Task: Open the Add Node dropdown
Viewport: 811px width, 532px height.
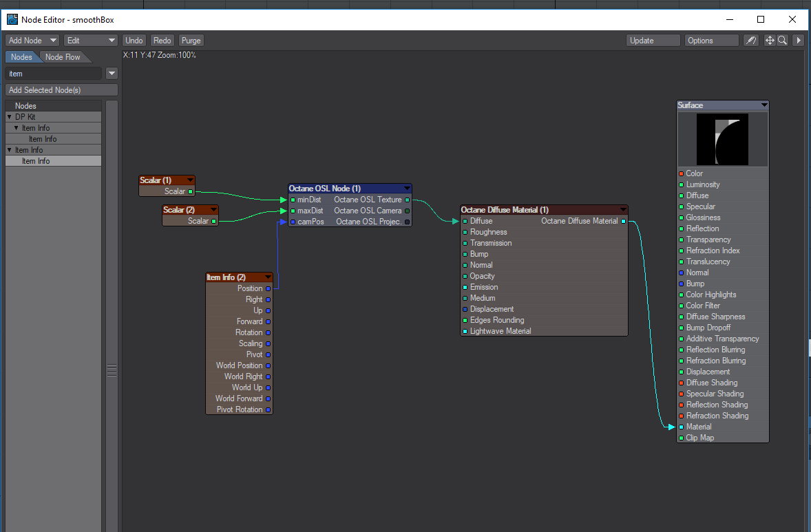Action: (x=32, y=41)
